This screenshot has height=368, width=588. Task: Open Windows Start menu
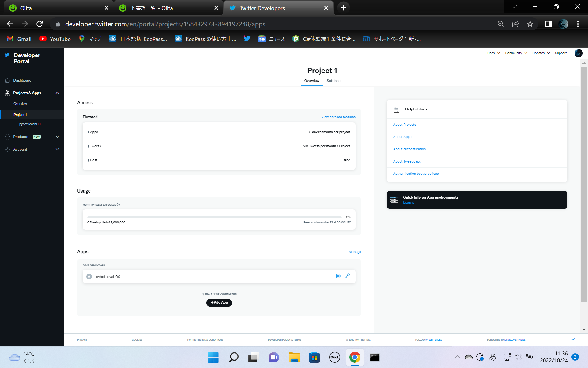click(x=213, y=357)
